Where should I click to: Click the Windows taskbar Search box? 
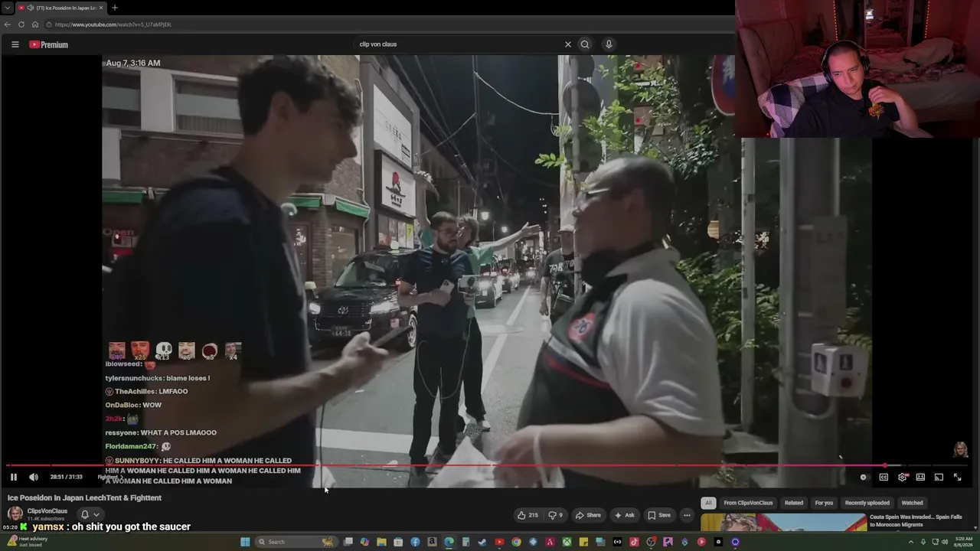(296, 542)
